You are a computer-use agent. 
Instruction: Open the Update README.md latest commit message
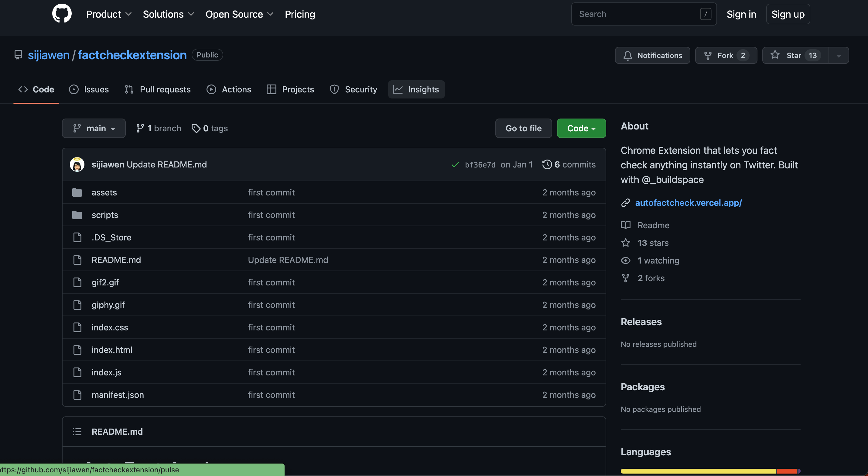point(166,164)
